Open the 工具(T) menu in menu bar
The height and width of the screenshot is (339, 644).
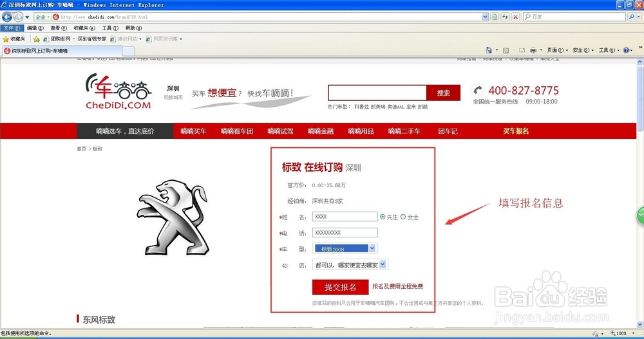110,28
